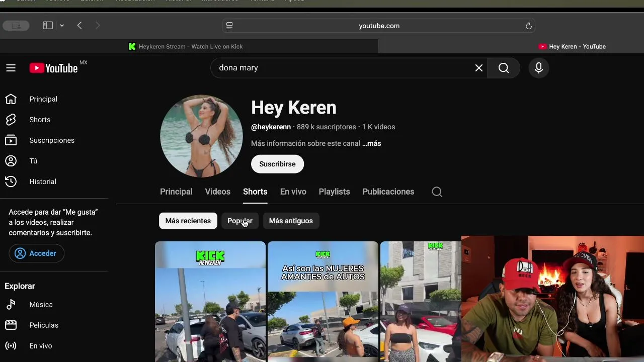
Task: Click the magnifier search button
Action: coord(504,68)
